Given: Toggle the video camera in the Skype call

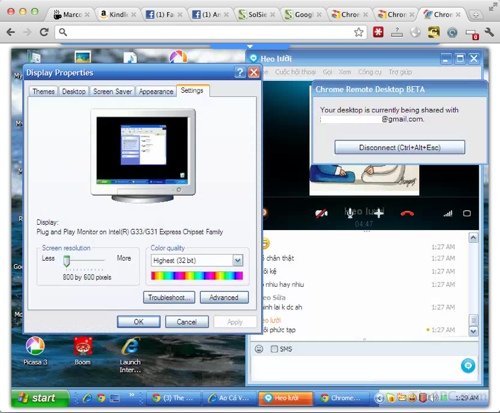Looking at the screenshot, I should [x=321, y=213].
